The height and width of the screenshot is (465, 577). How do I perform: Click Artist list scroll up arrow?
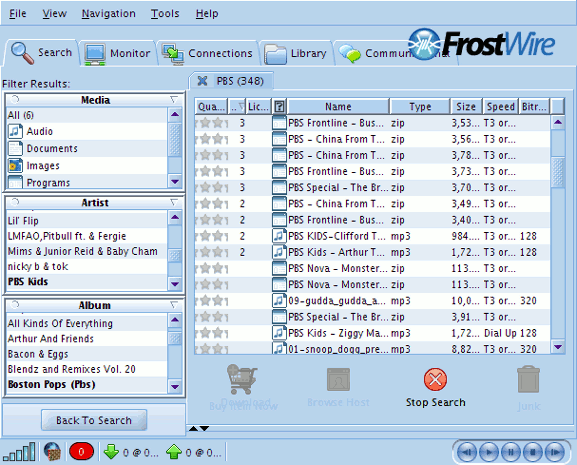175,217
